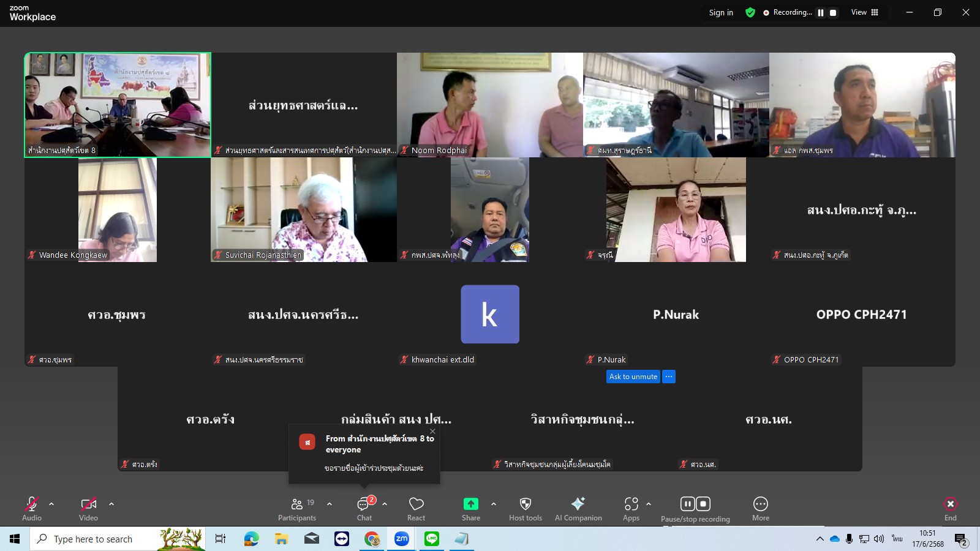Select the Wandee Kongkaew video tile
This screenshot has height=551, width=980.
coord(118,209)
